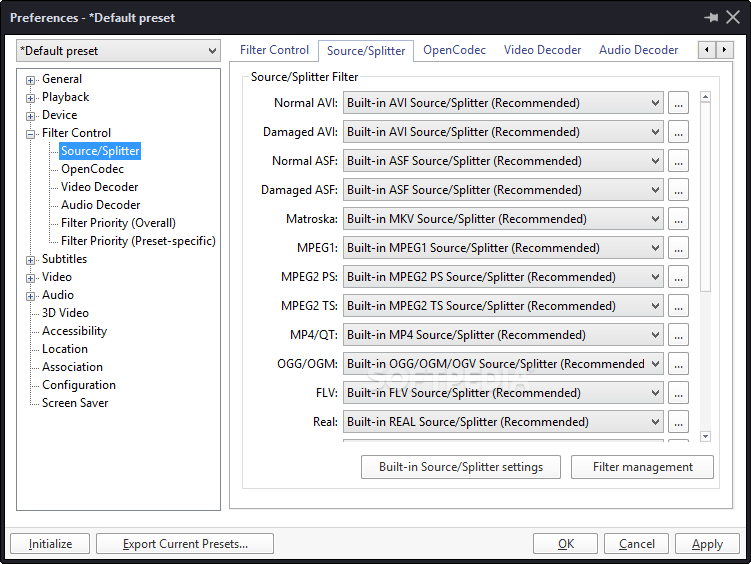Open the MPEG2 TS filter dropdown
This screenshot has height=564, width=751.
coord(503,306)
